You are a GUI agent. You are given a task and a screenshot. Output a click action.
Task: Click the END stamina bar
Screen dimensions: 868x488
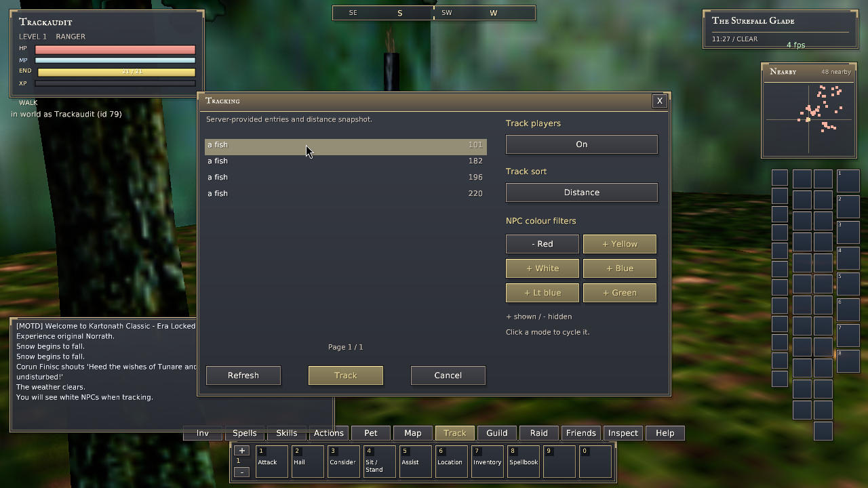117,72
